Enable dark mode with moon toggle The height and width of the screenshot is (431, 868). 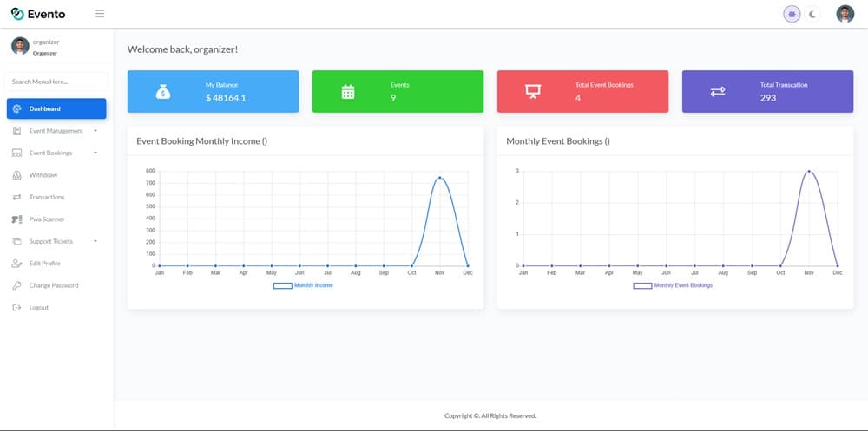point(813,14)
